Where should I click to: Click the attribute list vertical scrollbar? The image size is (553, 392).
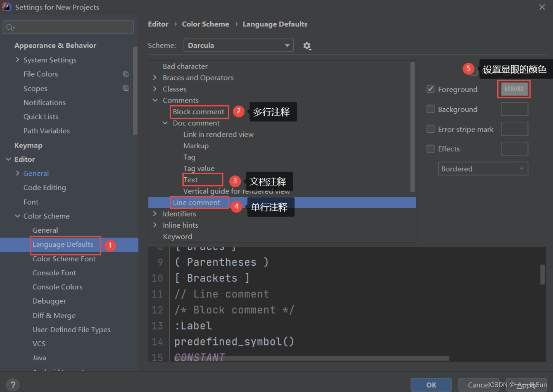coord(412,127)
